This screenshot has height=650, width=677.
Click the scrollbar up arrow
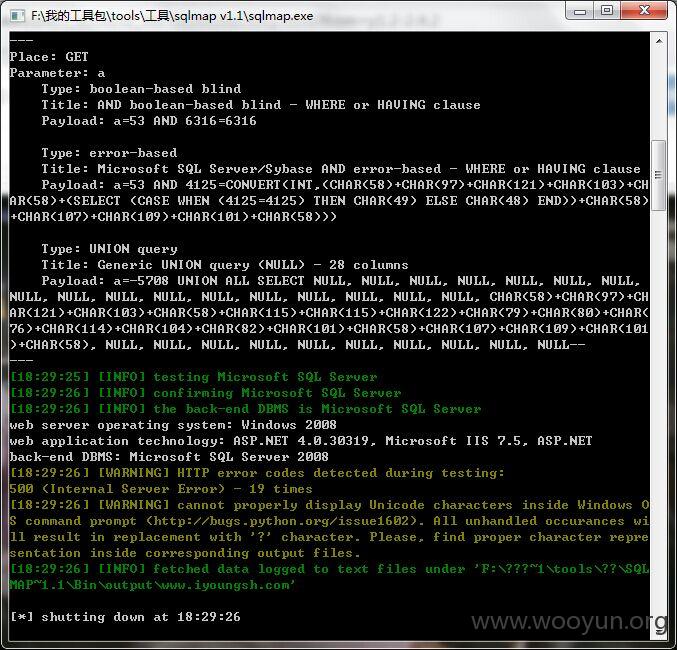coord(659,41)
